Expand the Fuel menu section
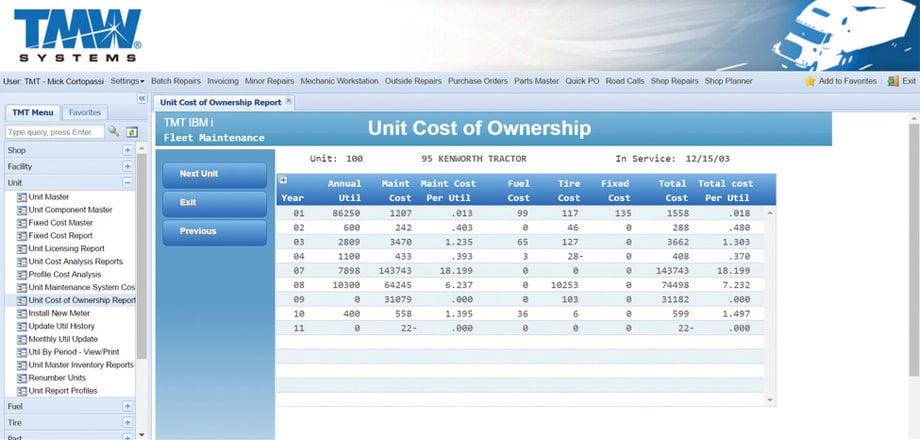 [x=127, y=406]
